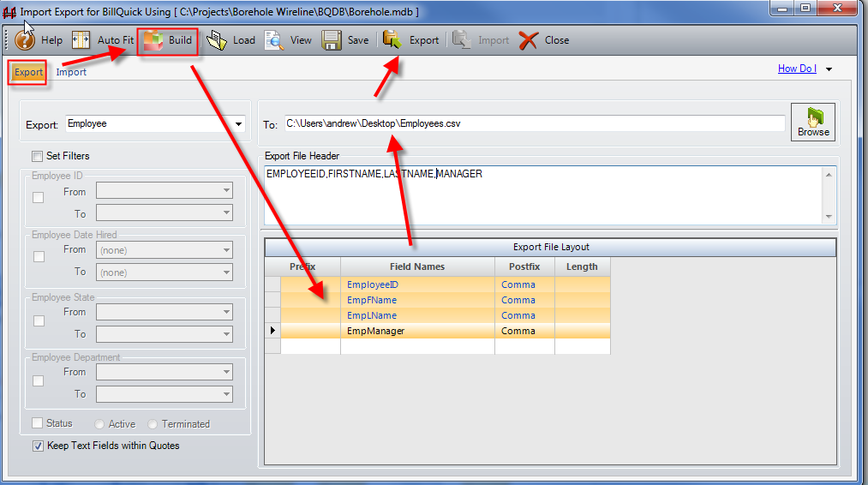Expand the How Do I dropdown arrow

pos(829,69)
